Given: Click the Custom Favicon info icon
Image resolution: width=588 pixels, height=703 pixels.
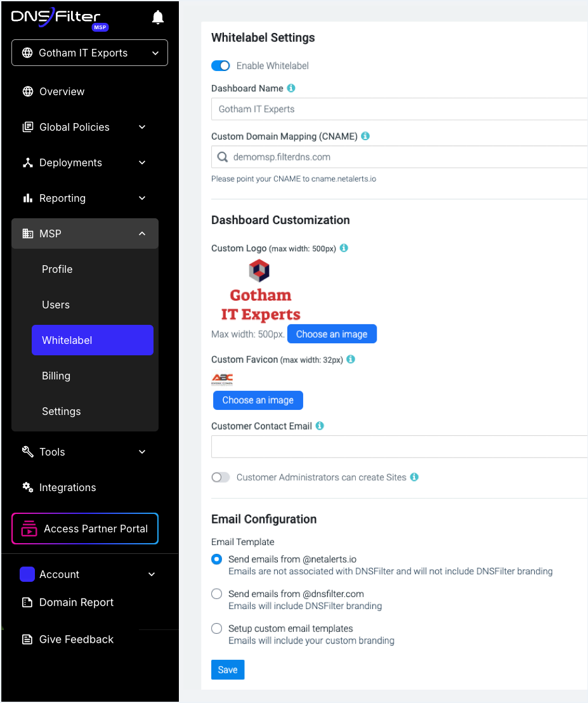Looking at the screenshot, I should coord(351,359).
